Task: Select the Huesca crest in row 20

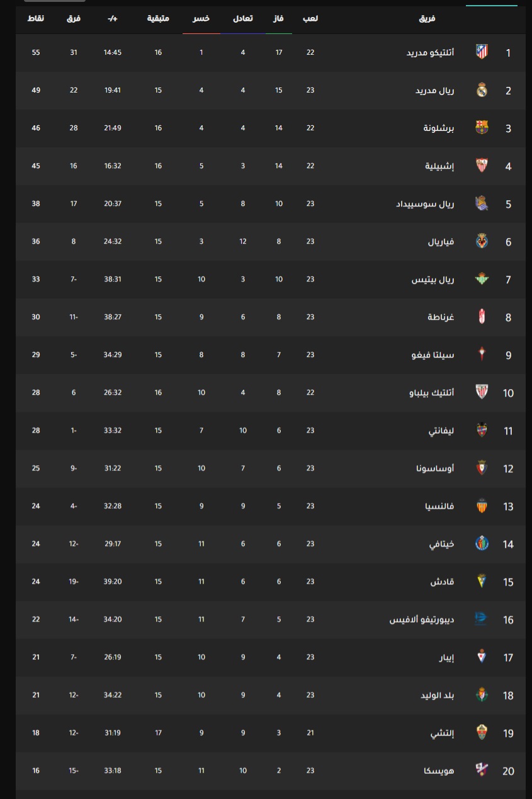Action: [x=482, y=770]
